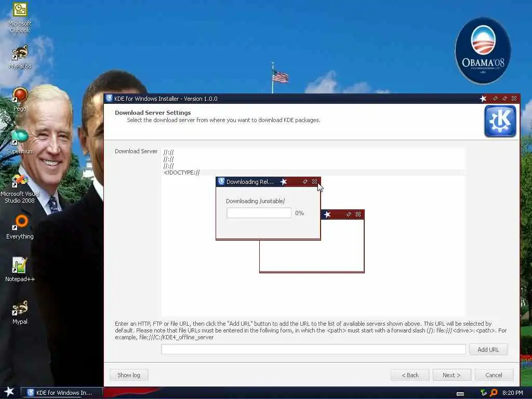Image resolution: width=532 pixels, height=399 pixels.
Task: Click the orange magnifier Everything tray icon
Action: point(494,393)
